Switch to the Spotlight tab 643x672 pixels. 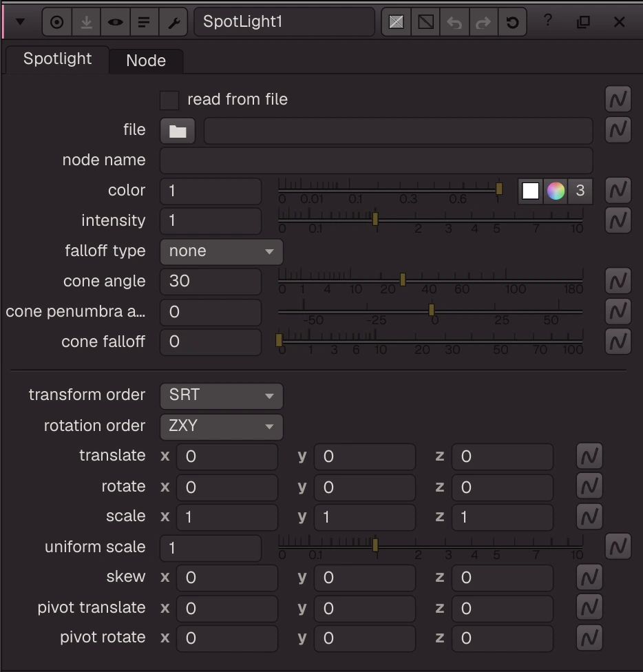(x=57, y=59)
